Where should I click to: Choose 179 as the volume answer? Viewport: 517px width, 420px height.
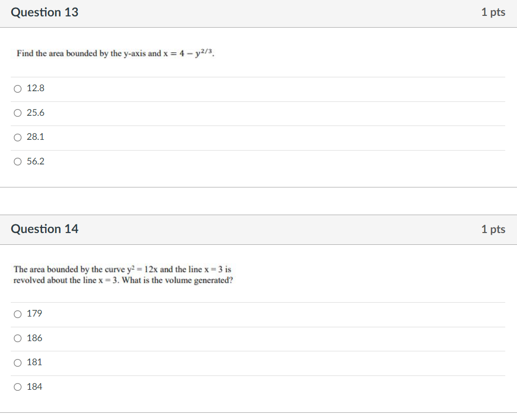pyautogui.click(x=17, y=314)
